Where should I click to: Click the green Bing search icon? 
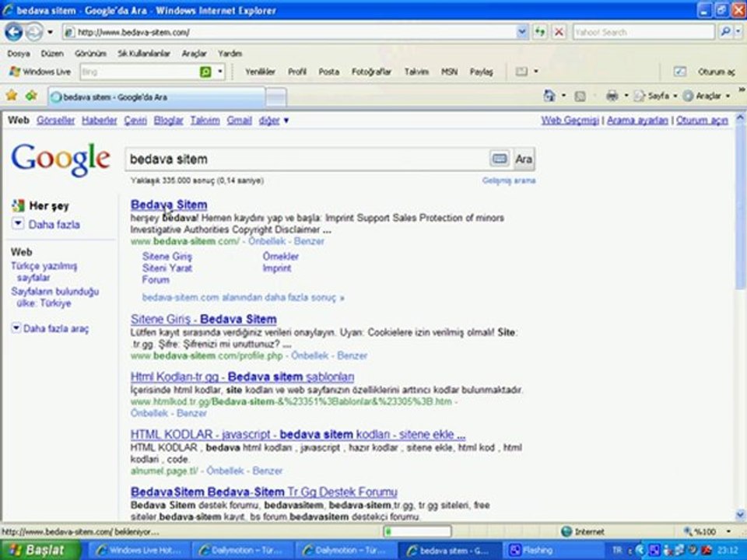click(x=205, y=72)
